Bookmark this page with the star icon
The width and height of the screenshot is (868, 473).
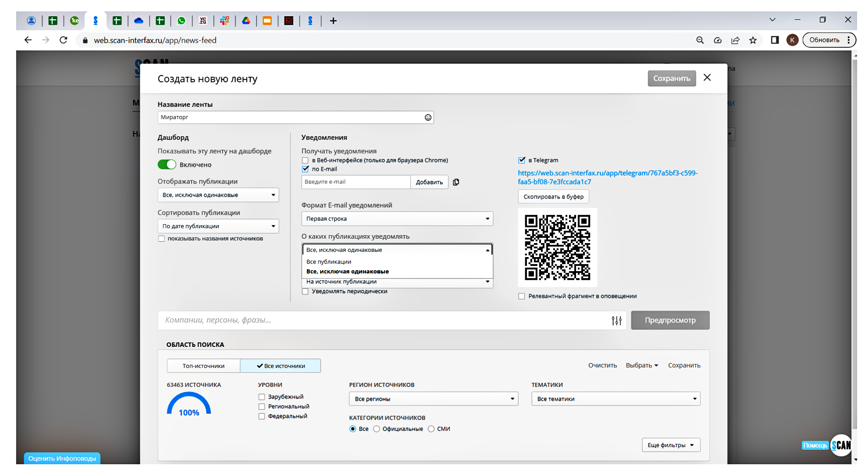coord(753,40)
